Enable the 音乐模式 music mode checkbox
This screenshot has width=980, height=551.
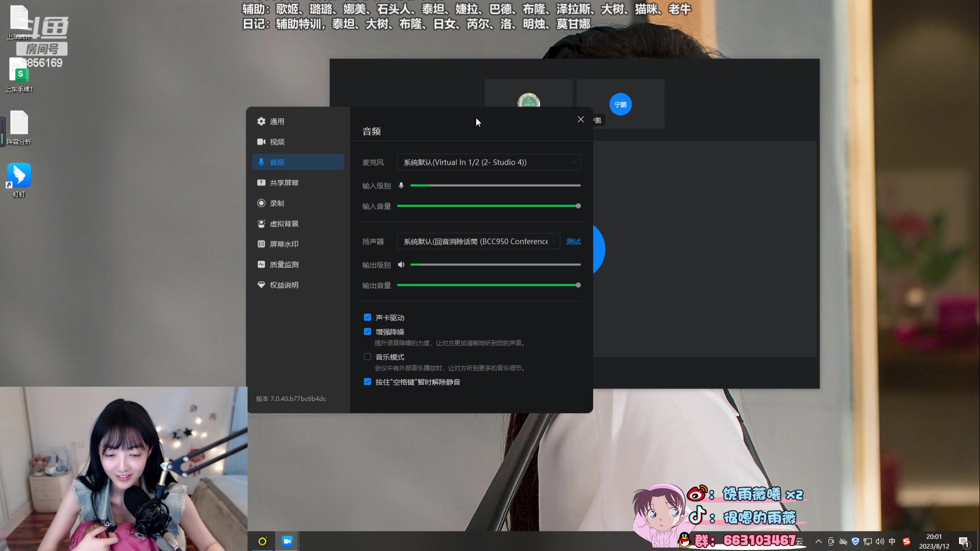(367, 357)
